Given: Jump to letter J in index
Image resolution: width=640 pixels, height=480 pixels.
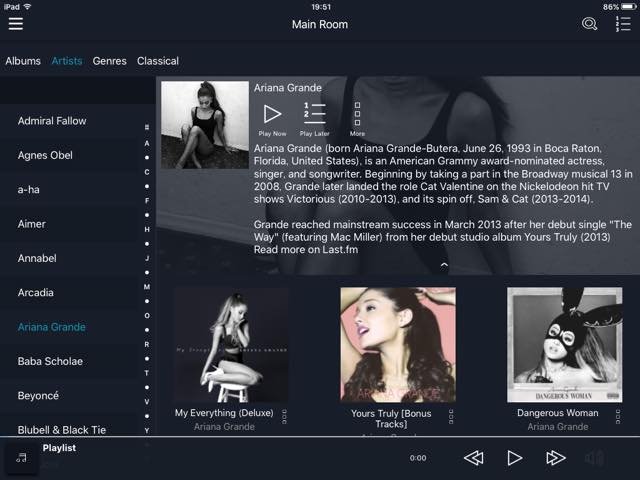Looking at the screenshot, I should pyautogui.click(x=147, y=258).
